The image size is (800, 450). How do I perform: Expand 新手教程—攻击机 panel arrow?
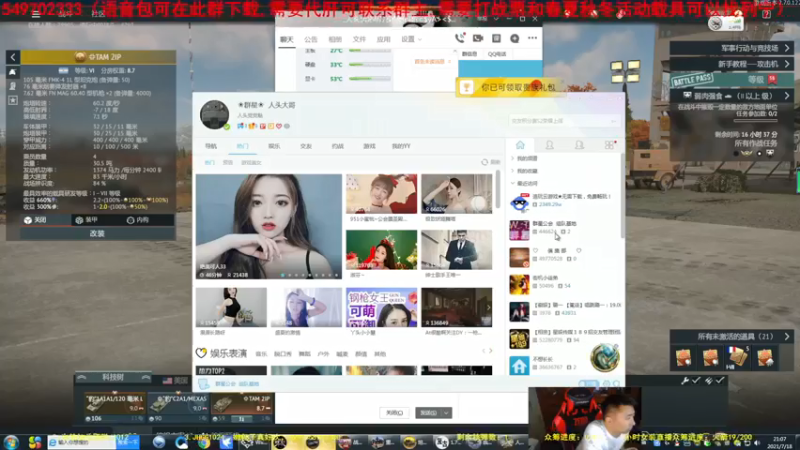787,64
